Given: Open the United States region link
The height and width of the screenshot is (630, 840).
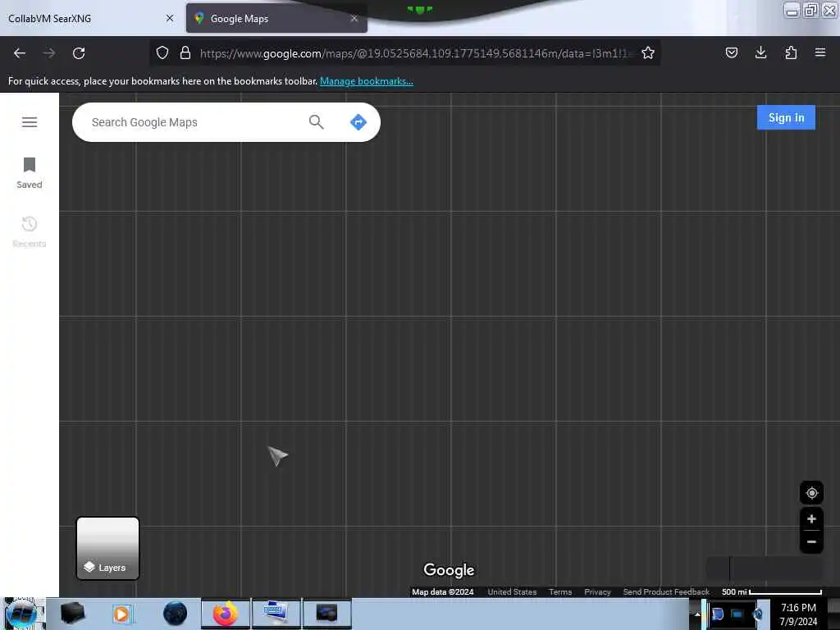Looking at the screenshot, I should [x=512, y=592].
